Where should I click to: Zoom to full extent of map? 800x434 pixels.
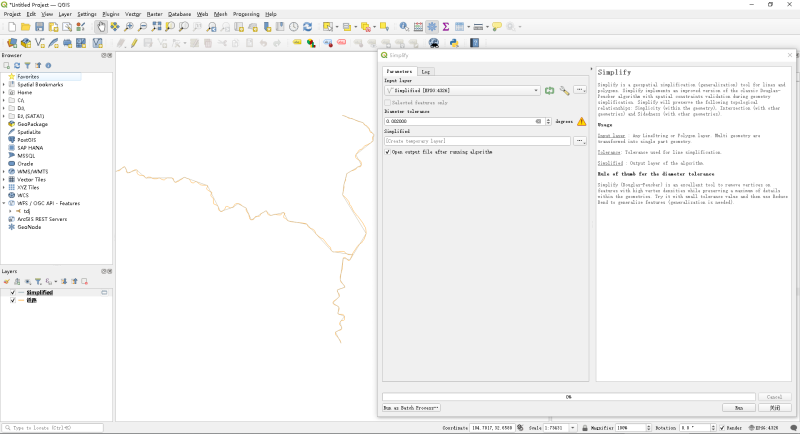point(156,27)
